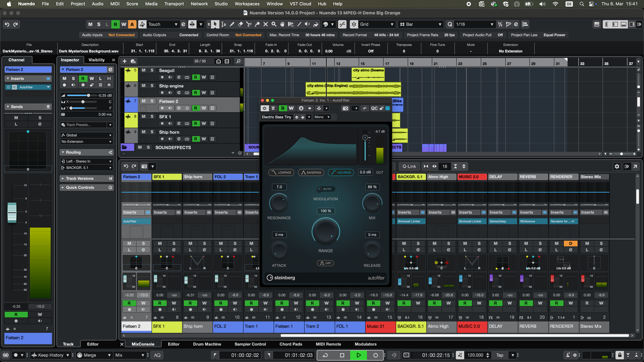Select the Eraser tool in toolbar
The width and height of the screenshot is (644, 362).
point(240,24)
